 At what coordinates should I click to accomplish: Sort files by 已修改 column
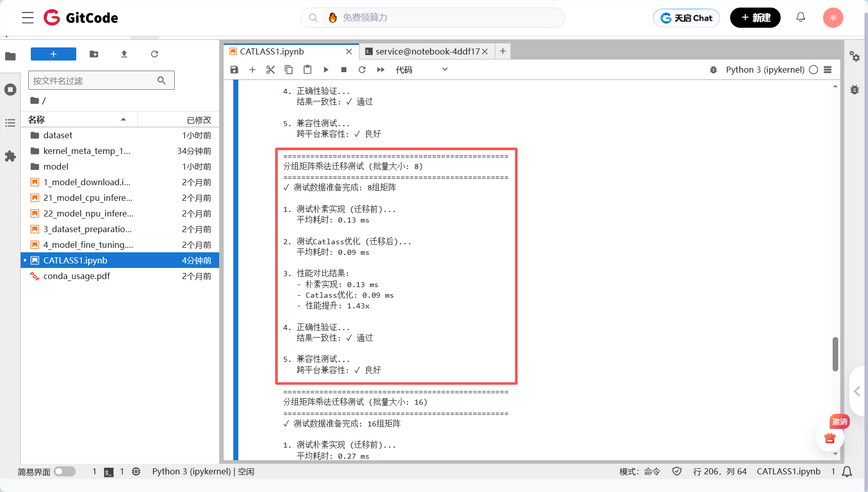(179, 120)
